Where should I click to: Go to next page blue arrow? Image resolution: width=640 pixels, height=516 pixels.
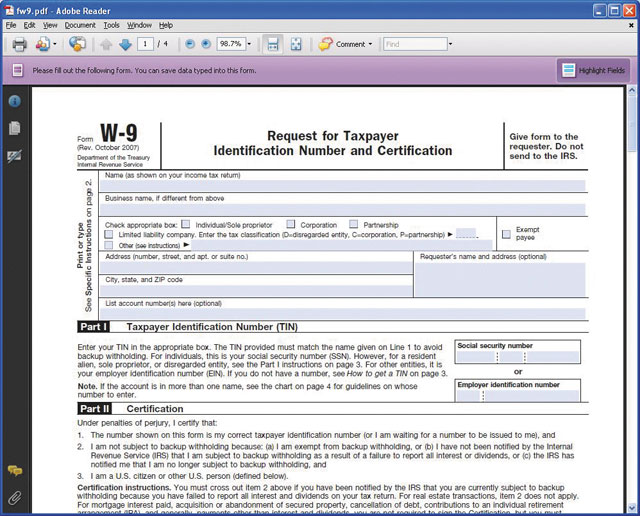coord(125,44)
